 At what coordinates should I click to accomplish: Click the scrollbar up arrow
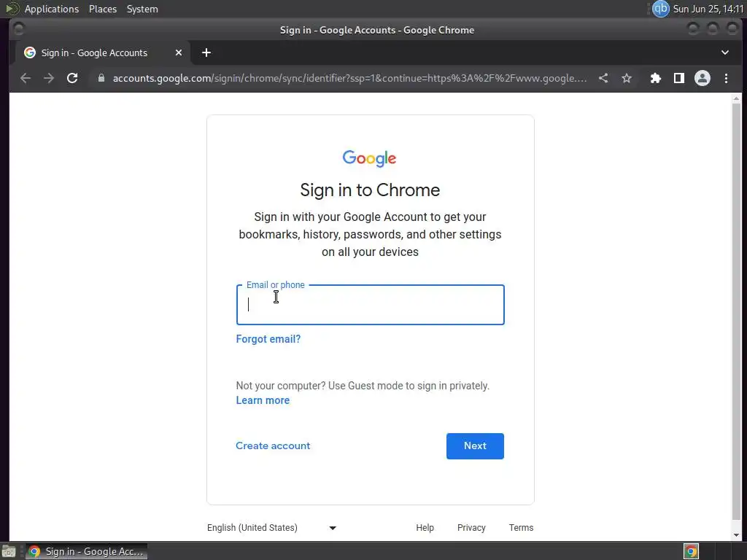tap(737, 98)
